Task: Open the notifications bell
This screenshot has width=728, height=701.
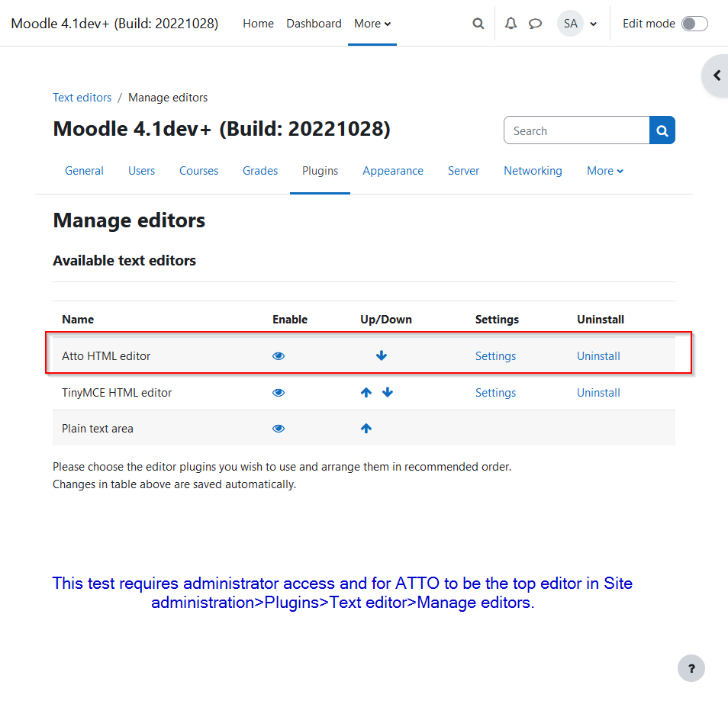Action: coord(511,24)
